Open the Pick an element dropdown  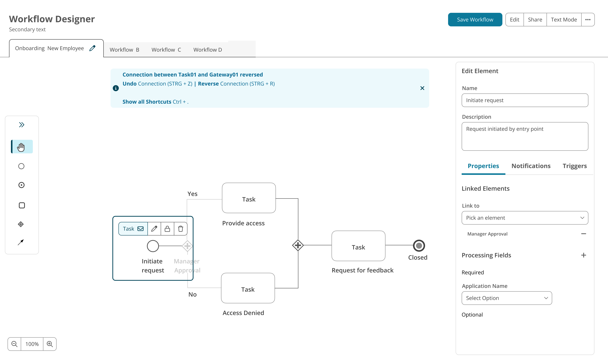524,218
